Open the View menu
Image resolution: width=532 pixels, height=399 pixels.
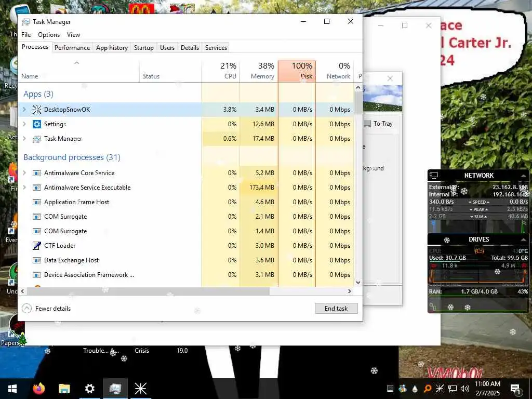point(73,35)
